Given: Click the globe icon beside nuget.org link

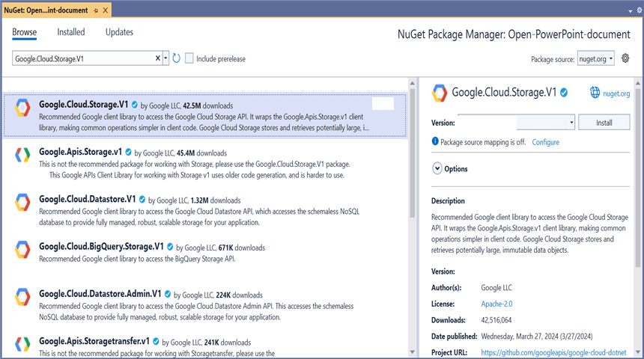Looking at the screenshot, I should tap(595, 93).
